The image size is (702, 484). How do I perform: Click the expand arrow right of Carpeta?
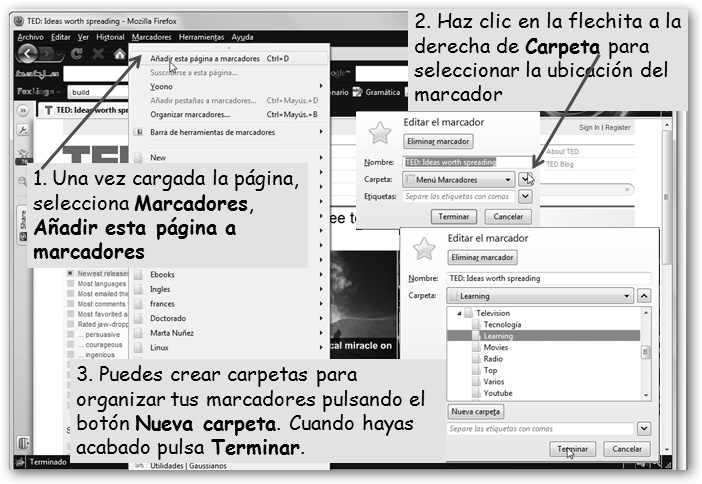click(527, 180)
